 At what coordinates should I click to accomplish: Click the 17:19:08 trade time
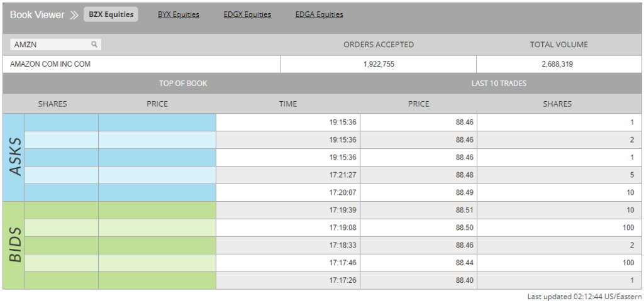click(x=343, y=227)
